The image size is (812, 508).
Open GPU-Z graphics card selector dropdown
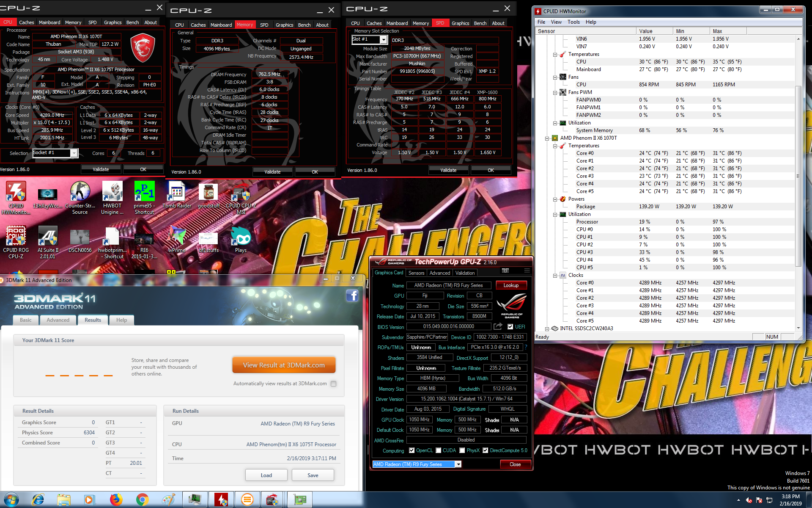click(x=458, y=464)
